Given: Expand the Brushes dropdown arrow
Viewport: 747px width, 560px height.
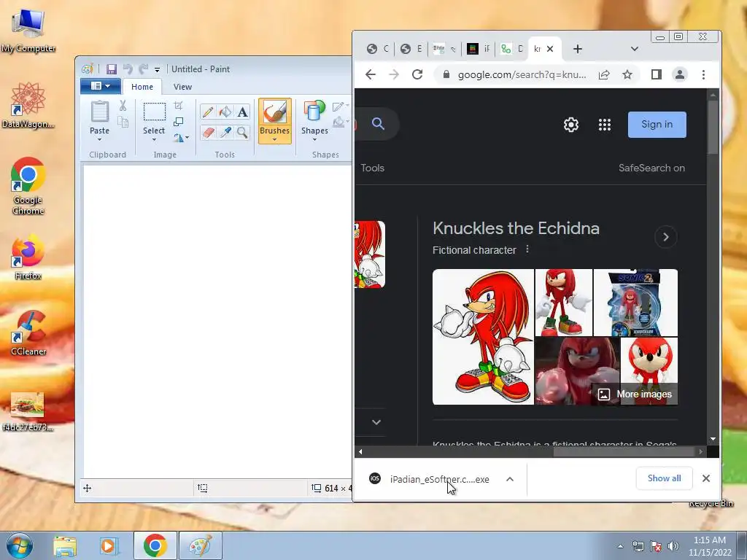Looking at the screenshot, I should [275, 139].
